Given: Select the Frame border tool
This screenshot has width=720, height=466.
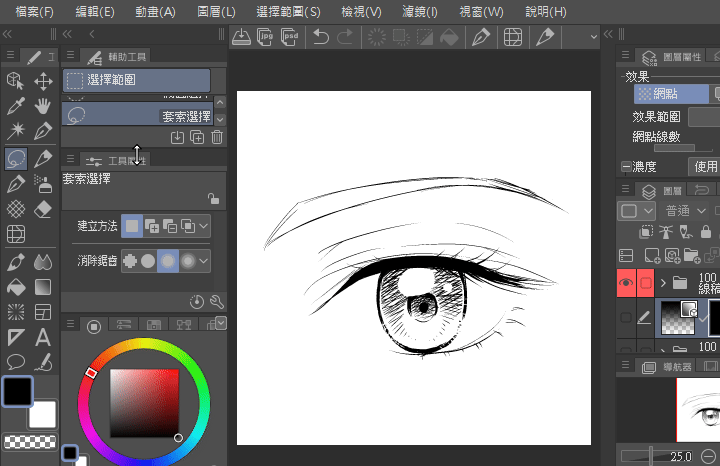Looking at the screenshot, I should click(x=43, y=312).
